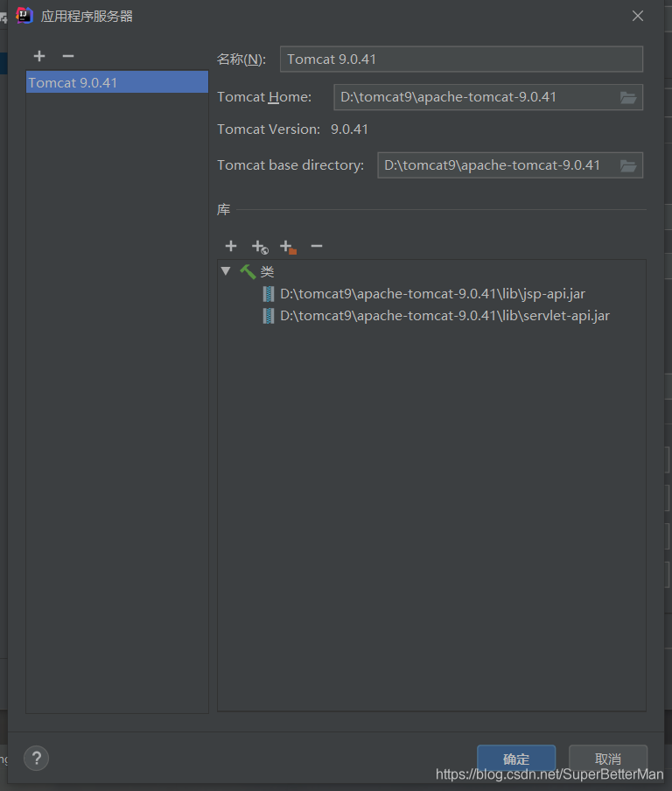The image size is (672, 791).
Task: Add a library with plus icon
Action: [231, 246]
